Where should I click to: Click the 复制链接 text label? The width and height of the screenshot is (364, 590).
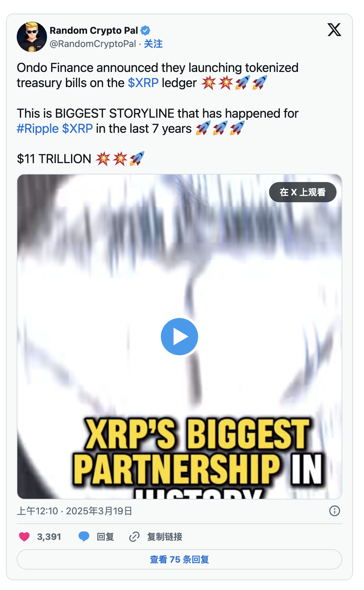point(165,536)
